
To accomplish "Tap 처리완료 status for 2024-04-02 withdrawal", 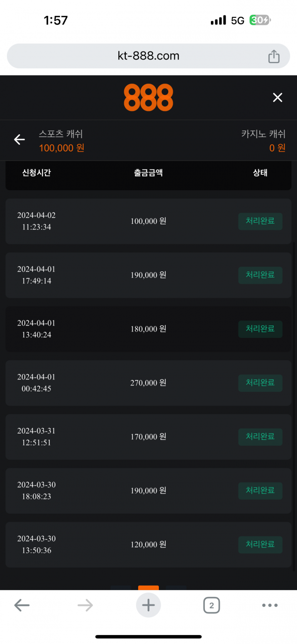I will 260,221.
